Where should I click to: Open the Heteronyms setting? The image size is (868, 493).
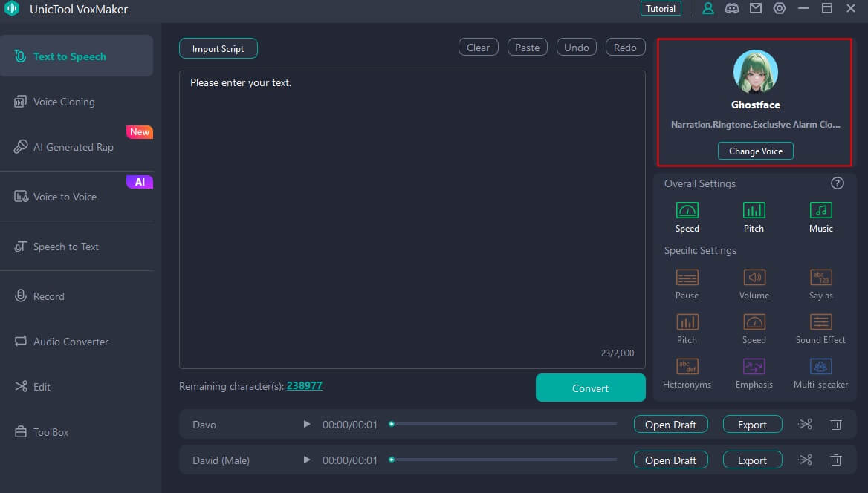point(687,373)
